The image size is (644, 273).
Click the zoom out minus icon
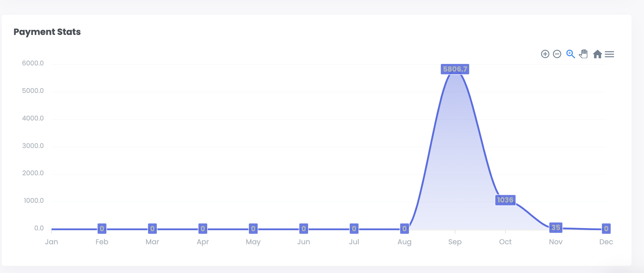pos(557,54)
